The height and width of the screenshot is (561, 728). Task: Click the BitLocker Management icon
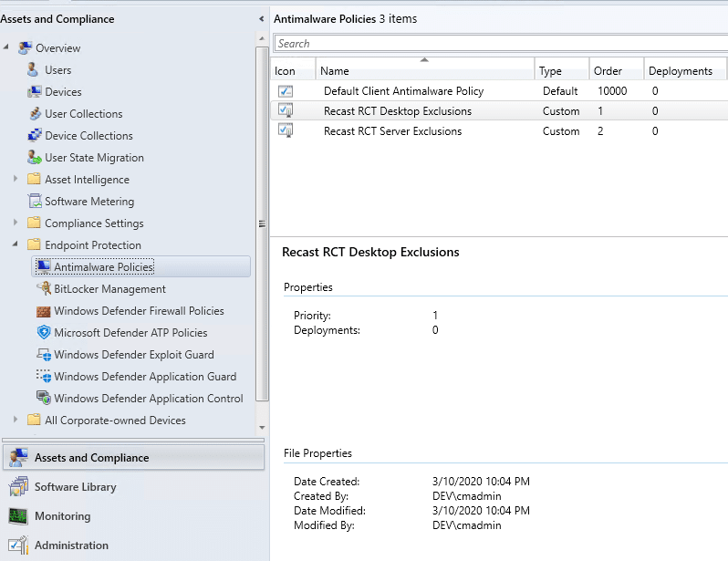click(x=44, y=289)
